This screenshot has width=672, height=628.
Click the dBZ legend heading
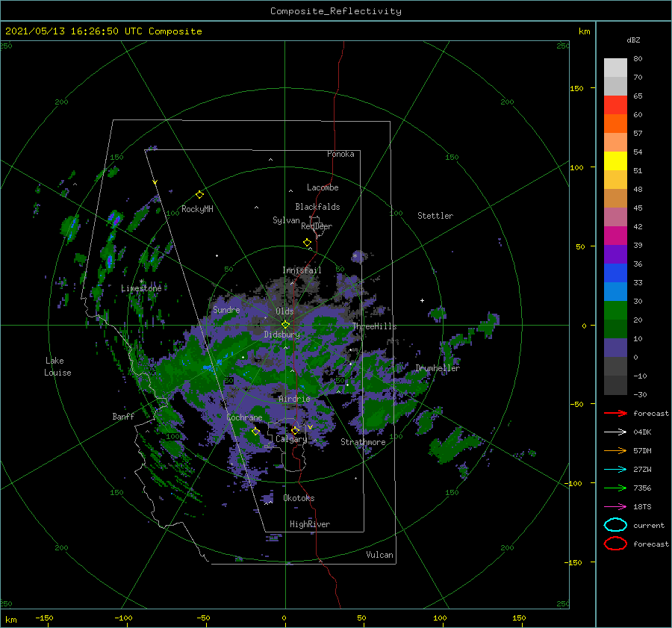pos(633,40)
